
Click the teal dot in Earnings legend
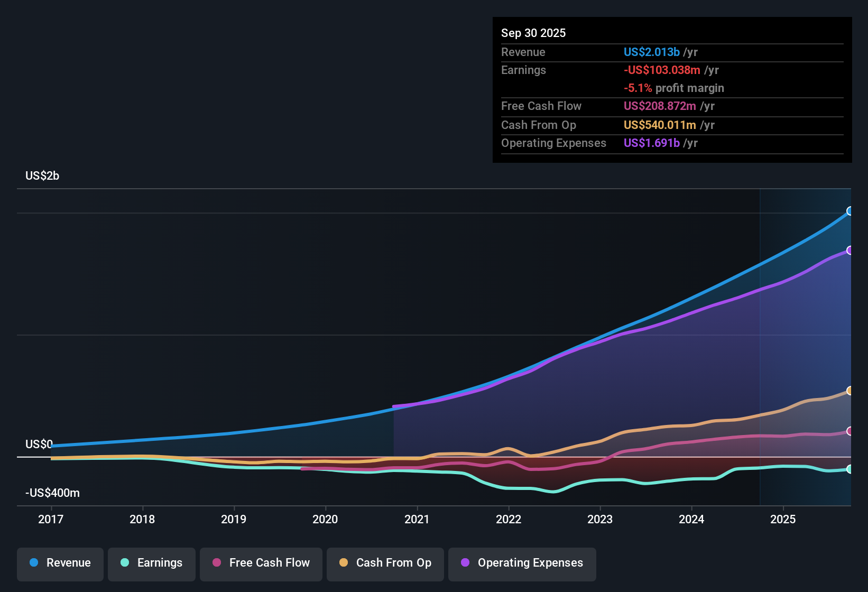coord(125,562)
